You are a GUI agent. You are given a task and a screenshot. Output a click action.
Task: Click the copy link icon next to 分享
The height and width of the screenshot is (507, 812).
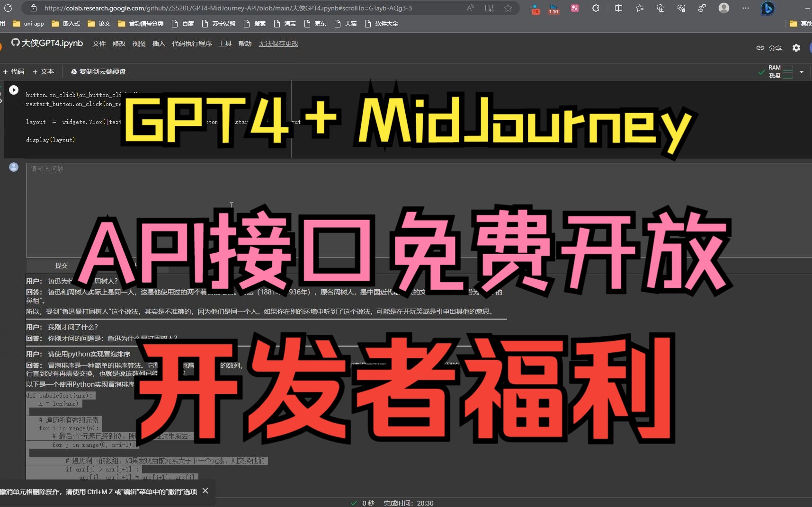(x=761, y=47)
